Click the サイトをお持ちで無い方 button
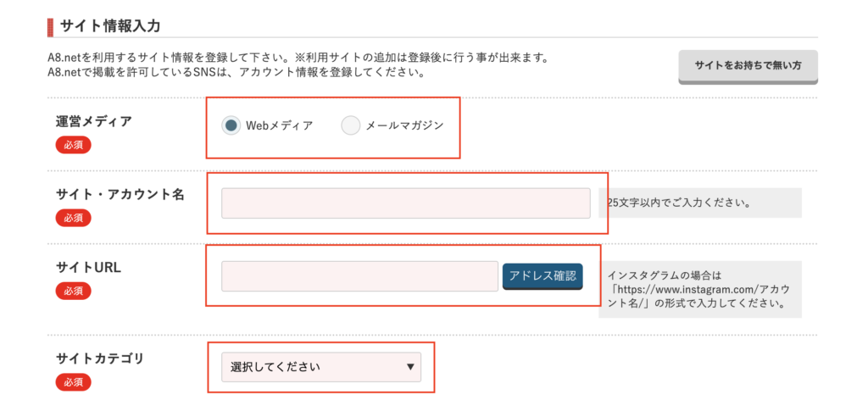 [x=748, y=66]
